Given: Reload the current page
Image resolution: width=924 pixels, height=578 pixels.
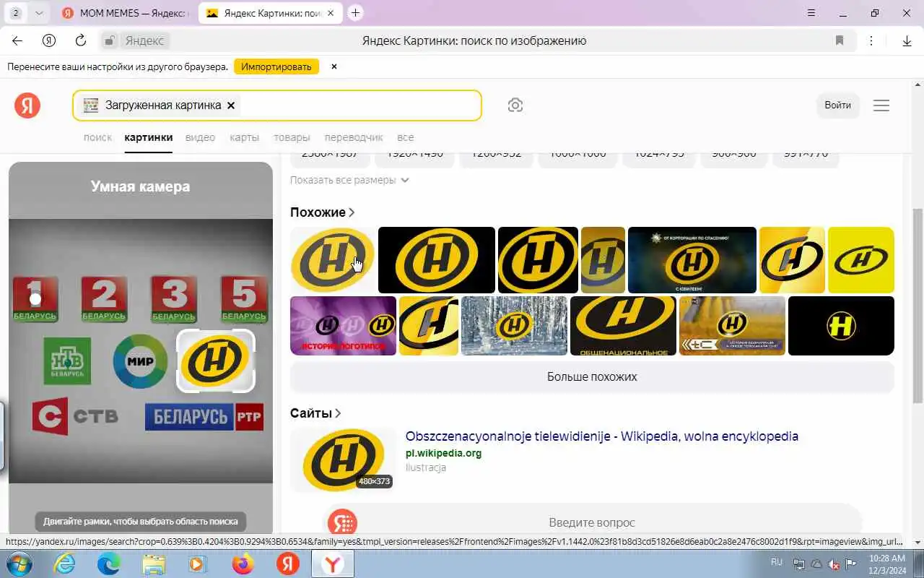Looking at the screenshot, I should (x=81, y=40).
